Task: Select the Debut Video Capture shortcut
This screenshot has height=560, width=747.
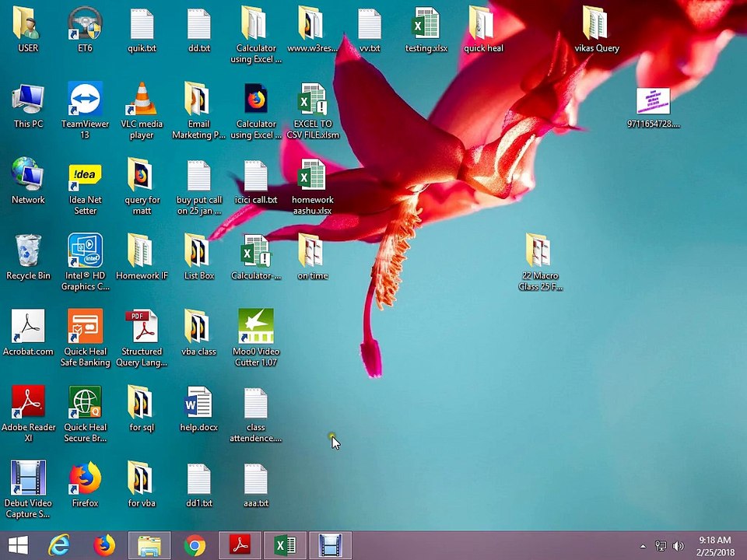Action: click(28, 478)
